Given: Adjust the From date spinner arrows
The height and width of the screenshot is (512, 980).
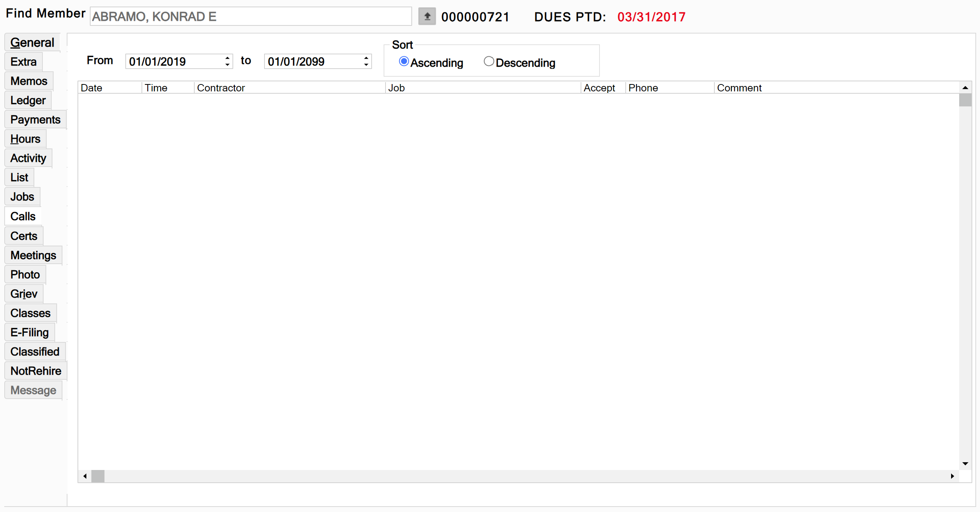Looking at the screenshot, I should pos(227,61).
